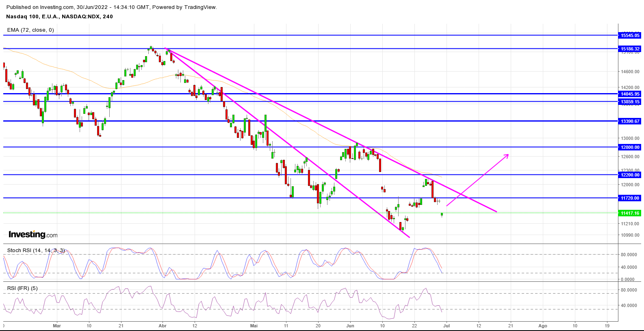
Task: Select the 12800.00 price level label
Action: pos(630,147)
